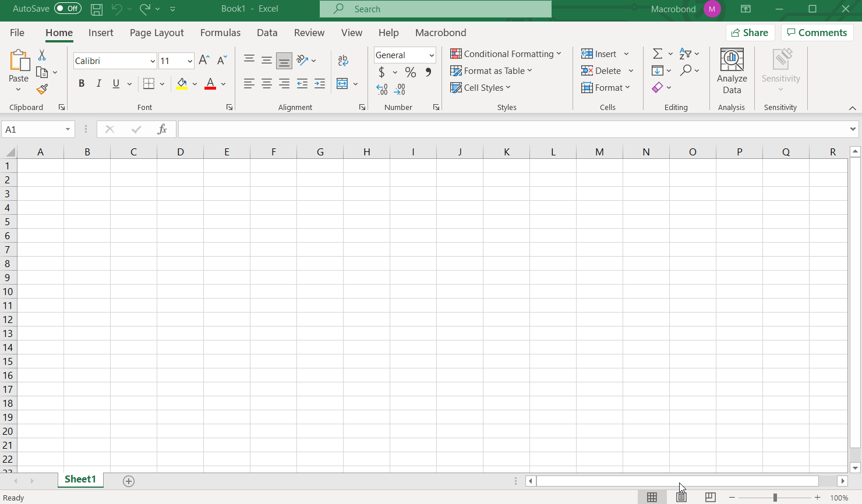This screenshot has width=862, height=504.
Task: Apply Percent Style format
Action: coord(411,72)
